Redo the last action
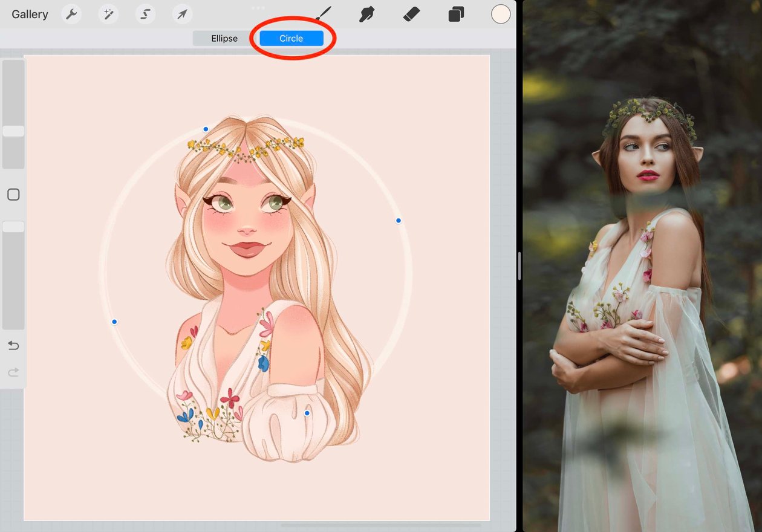 click(13, 372)
